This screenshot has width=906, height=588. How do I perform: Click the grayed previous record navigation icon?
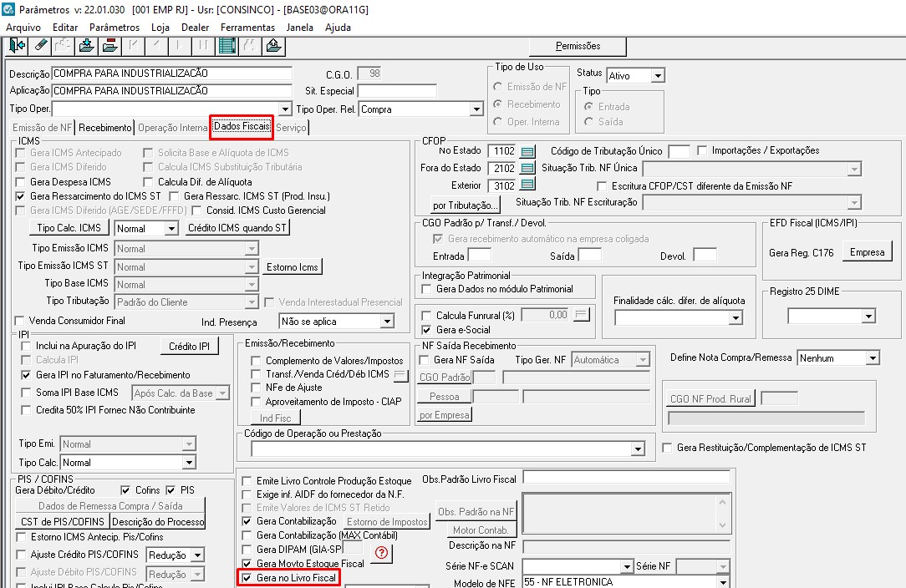156,46
